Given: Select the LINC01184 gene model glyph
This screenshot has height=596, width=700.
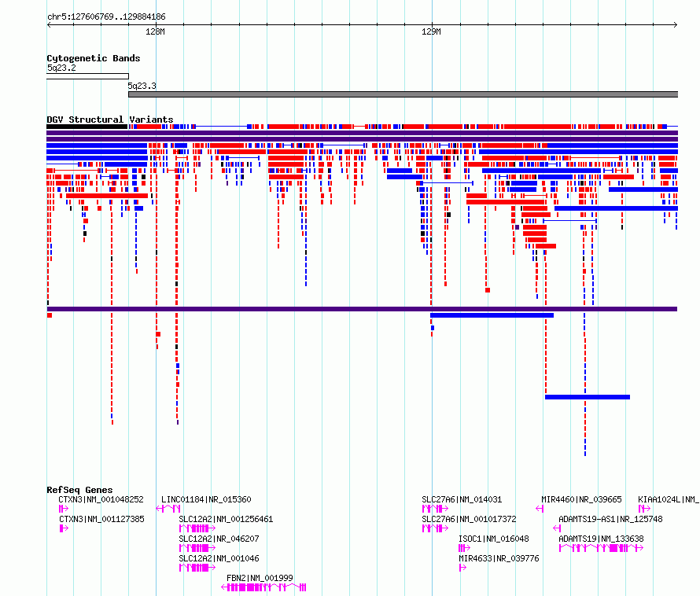Looking at the screenshot, I should click(x=168, y=509).
